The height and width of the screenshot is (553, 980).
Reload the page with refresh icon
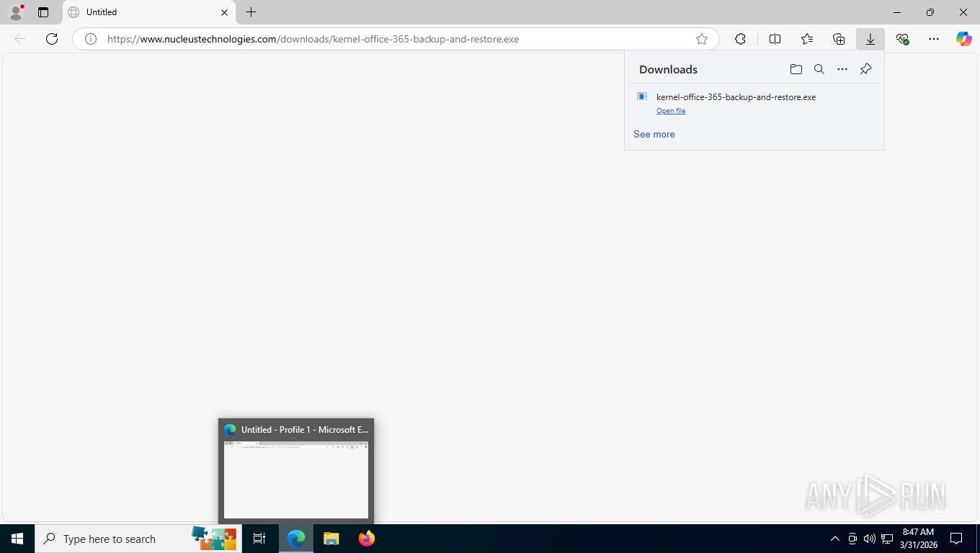point(52,39)
